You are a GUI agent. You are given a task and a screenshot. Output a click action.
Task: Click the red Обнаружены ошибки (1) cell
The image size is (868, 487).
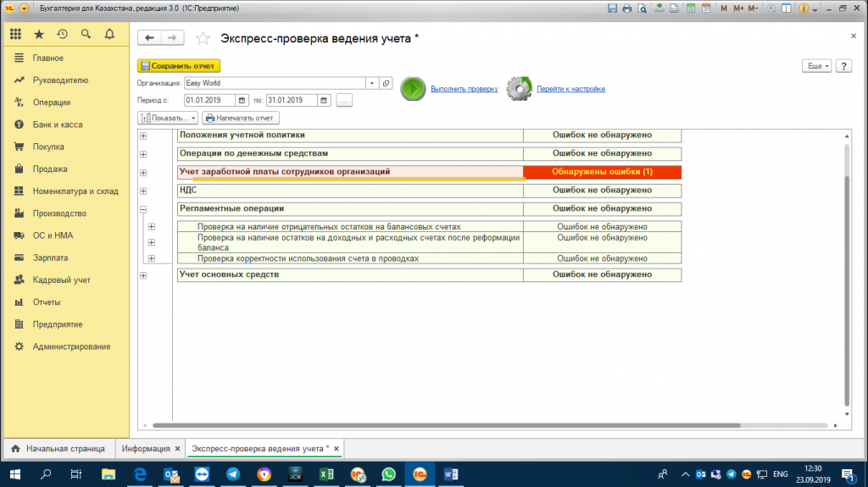(x=603, y=172)
